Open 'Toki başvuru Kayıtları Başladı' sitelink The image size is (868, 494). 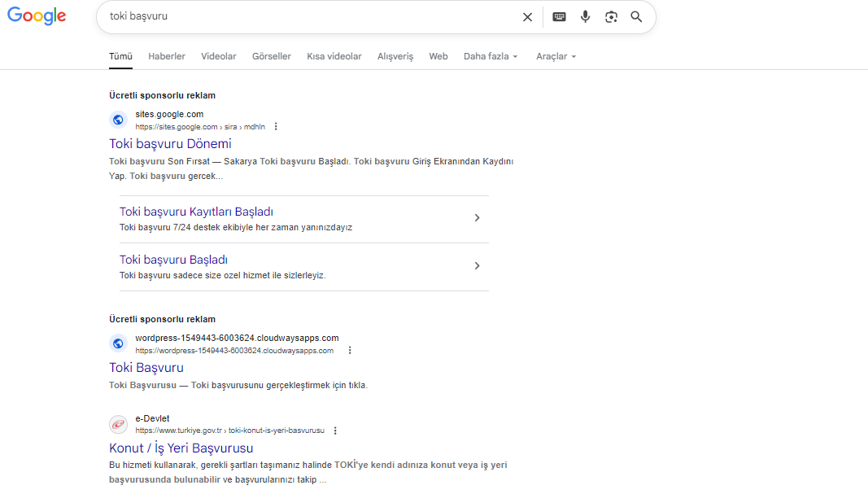[x=196, y=212]
